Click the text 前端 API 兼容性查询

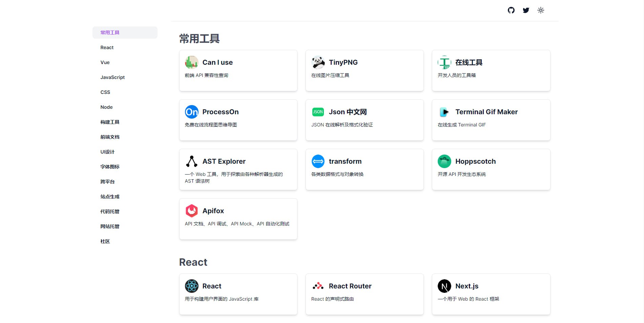[206, 75]
